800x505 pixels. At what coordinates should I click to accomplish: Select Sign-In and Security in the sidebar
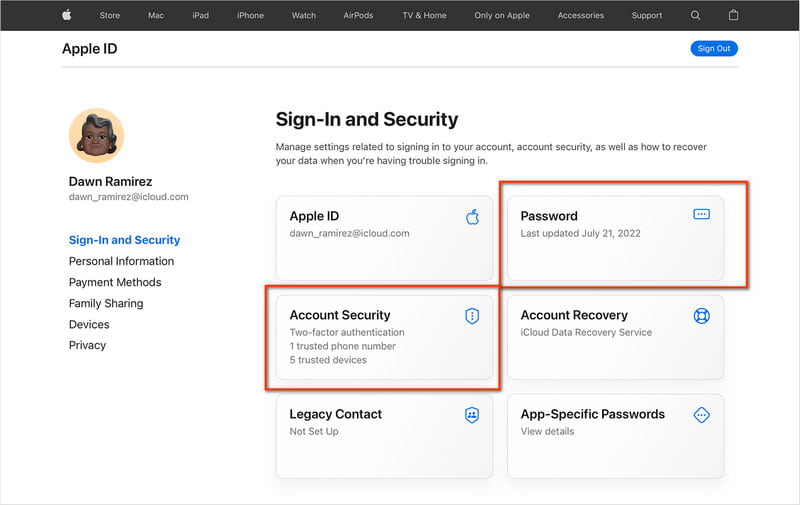point(124,240)
